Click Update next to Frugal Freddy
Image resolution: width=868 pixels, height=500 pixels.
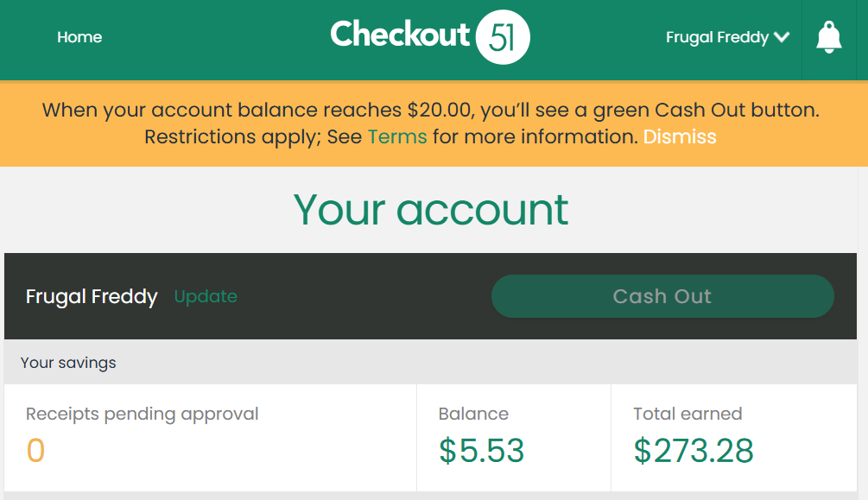point(206,296)
